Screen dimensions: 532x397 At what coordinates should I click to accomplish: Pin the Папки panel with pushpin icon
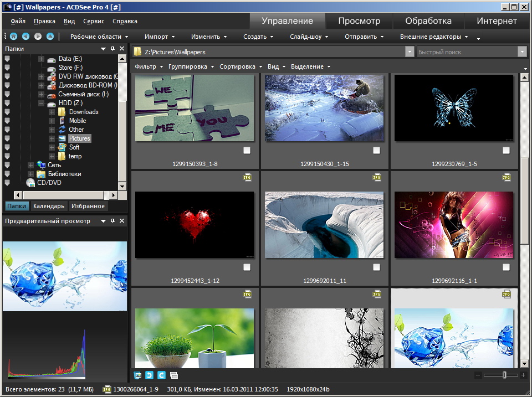(113, 49)
